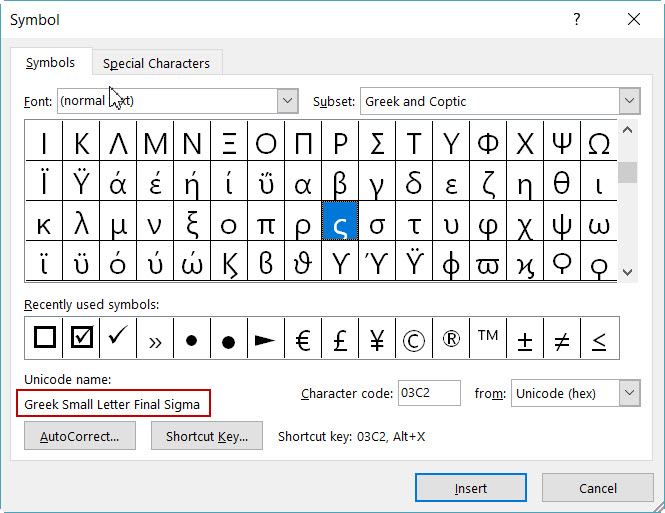Select the checked box symbol in recent symbols

(81, 338)
